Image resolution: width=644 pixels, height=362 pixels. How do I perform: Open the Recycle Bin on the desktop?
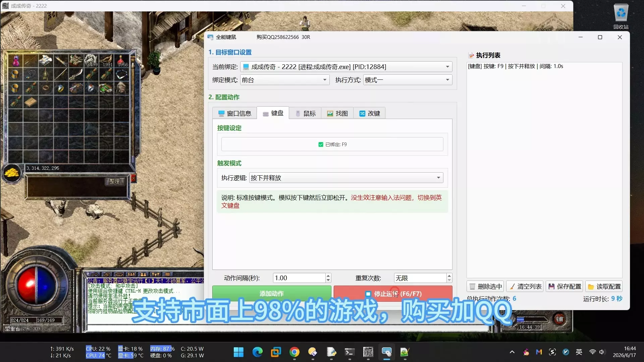click(x=621, y=17)
